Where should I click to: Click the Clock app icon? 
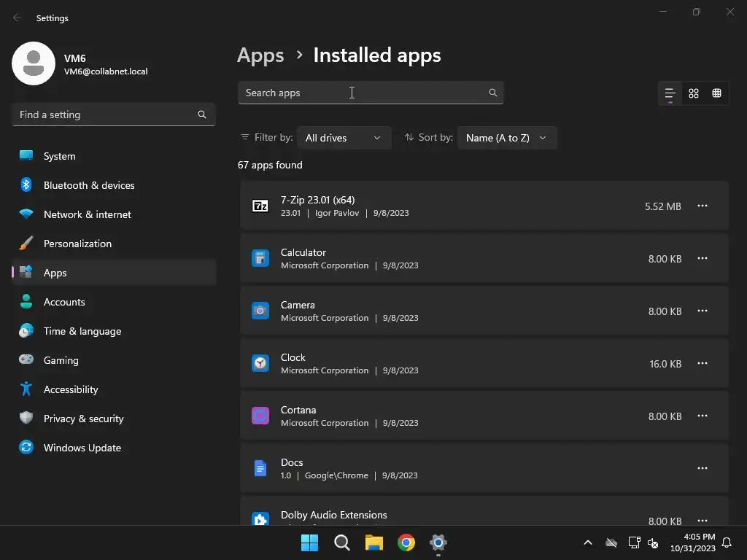click(x=260, y=363)
